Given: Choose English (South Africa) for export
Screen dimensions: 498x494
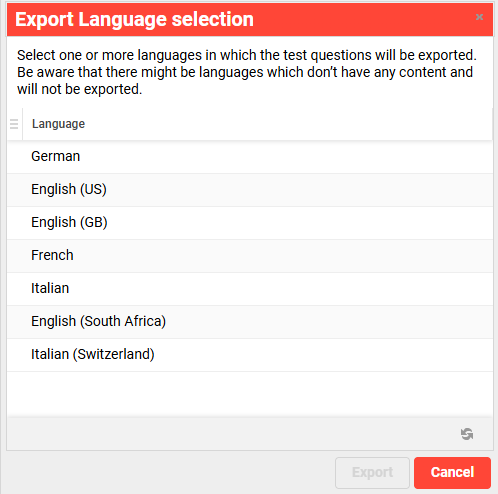Looking at the screenshot, I should (x=250, y=322).
